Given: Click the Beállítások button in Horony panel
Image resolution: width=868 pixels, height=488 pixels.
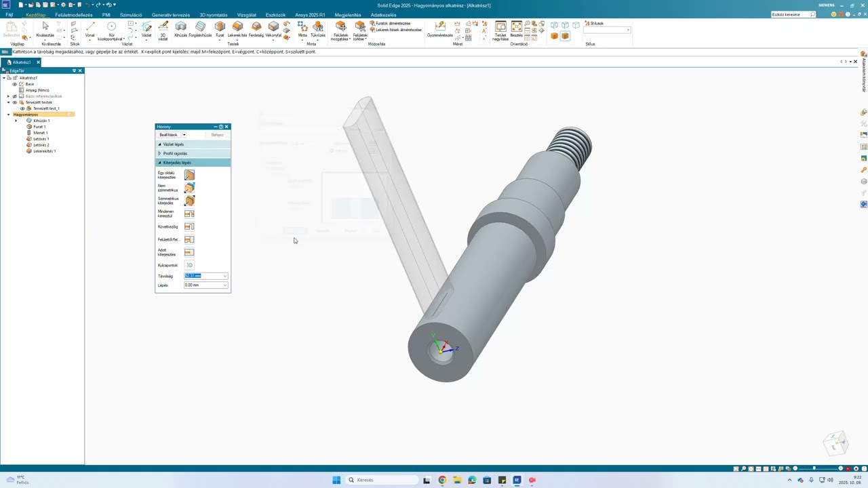Looking at the screenshot, I should 168,135.
